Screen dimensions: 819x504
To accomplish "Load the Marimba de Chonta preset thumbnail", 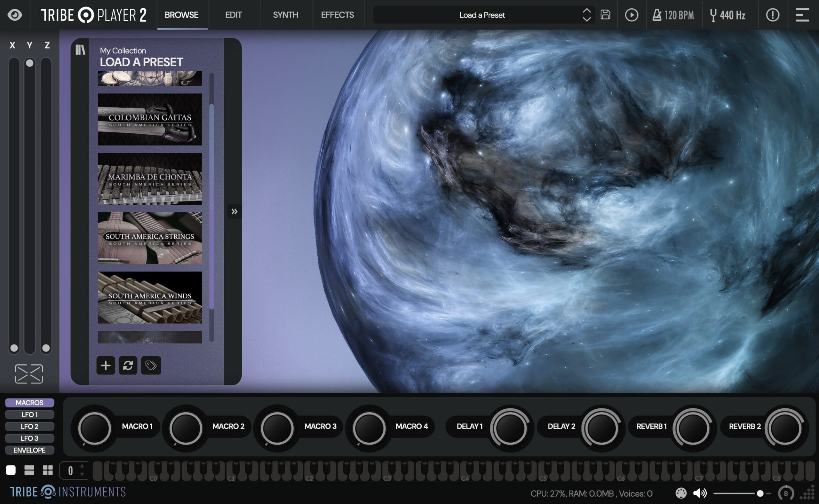I will (x=149, y=179).
